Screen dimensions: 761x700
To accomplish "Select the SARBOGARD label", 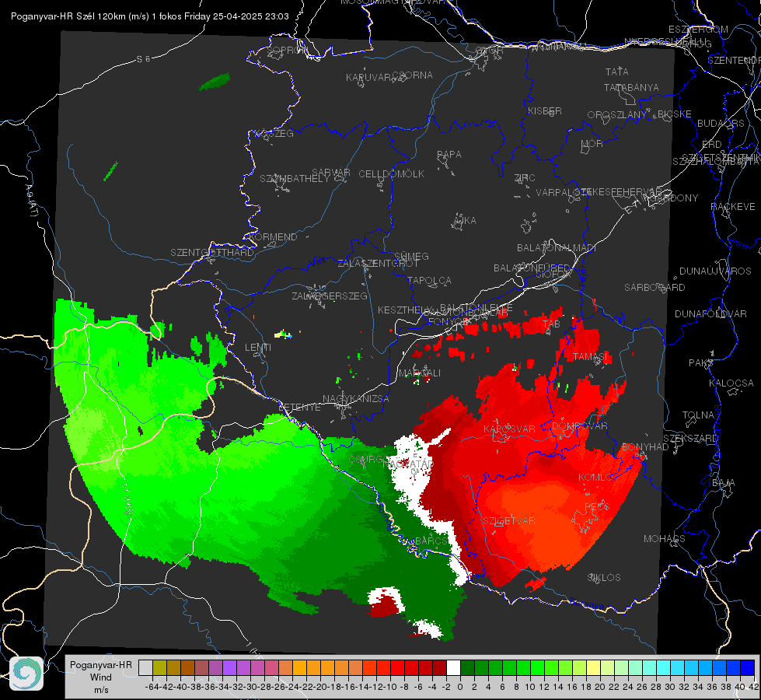I will point(655,288).
